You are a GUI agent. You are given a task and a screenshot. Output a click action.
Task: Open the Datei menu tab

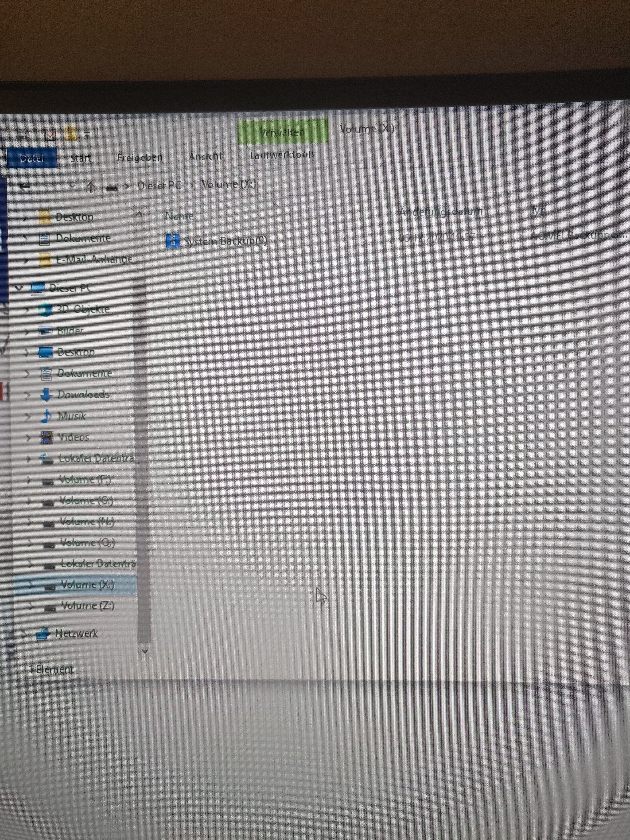pyautogui.click(x=32, y=158)
